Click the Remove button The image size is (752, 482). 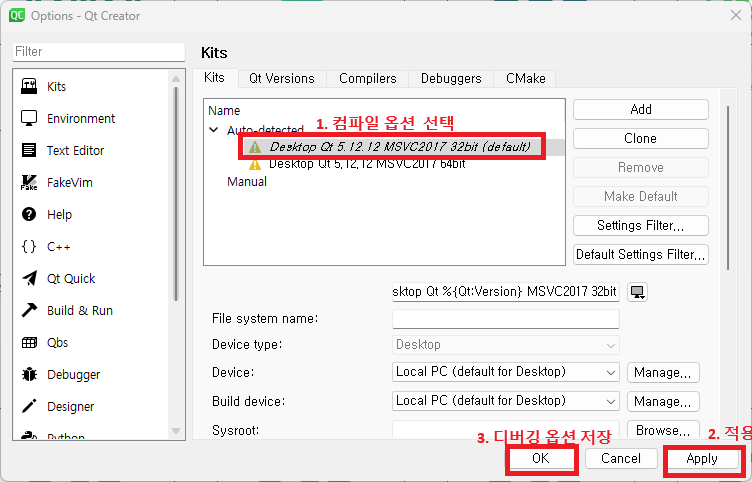coord(641,167)
